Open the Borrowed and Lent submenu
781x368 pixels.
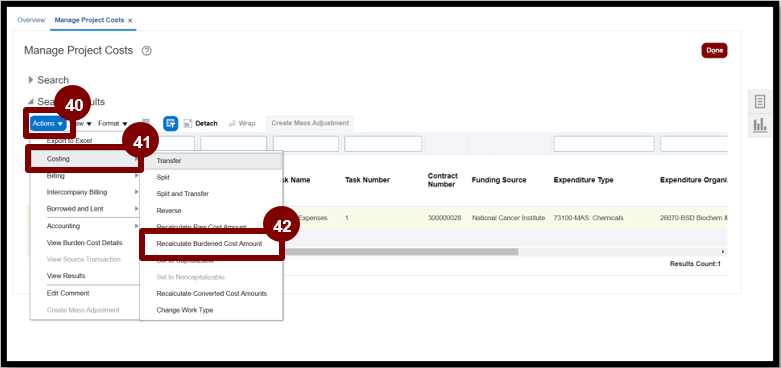pyautogui.click(x=85, y=209)
